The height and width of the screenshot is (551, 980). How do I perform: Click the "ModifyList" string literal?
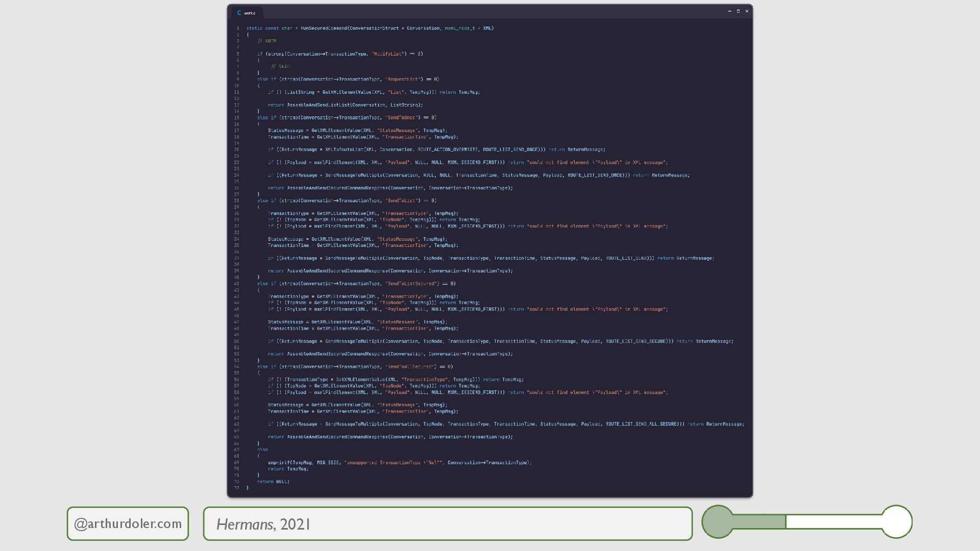(x=389, y=54)
